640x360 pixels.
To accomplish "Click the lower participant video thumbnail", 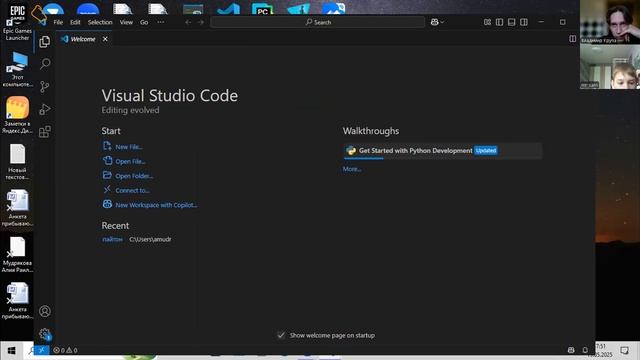I will tap(610, 67).
